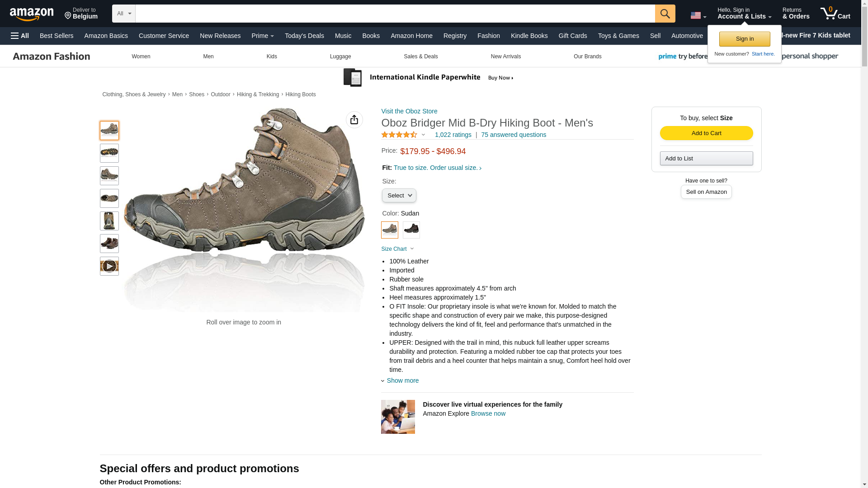Expand the search category All dropdown
Screen dimensions: 868x488
[x=123, y=14]
